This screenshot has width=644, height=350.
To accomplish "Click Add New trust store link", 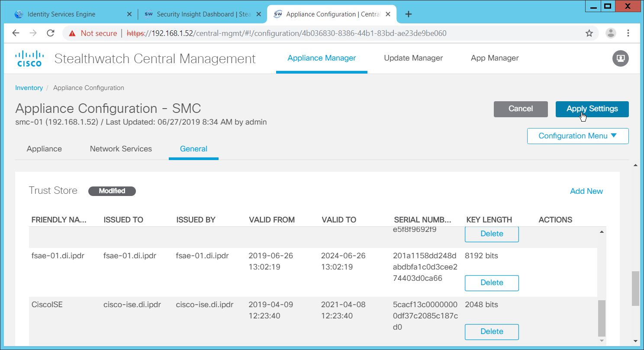I will (x=586, y=191).
